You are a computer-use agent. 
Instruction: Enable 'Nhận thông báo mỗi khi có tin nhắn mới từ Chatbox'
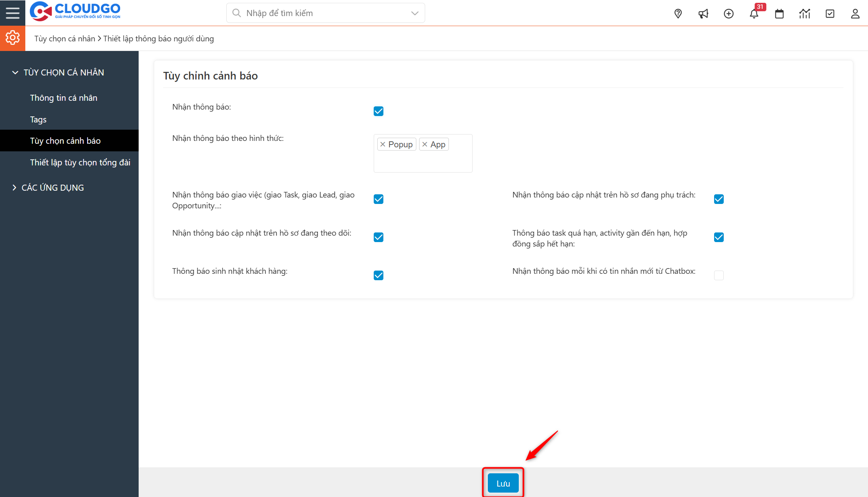[x=719, y=275]
